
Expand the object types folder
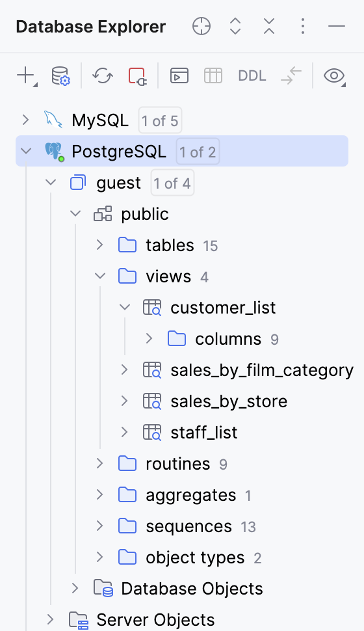100,557
